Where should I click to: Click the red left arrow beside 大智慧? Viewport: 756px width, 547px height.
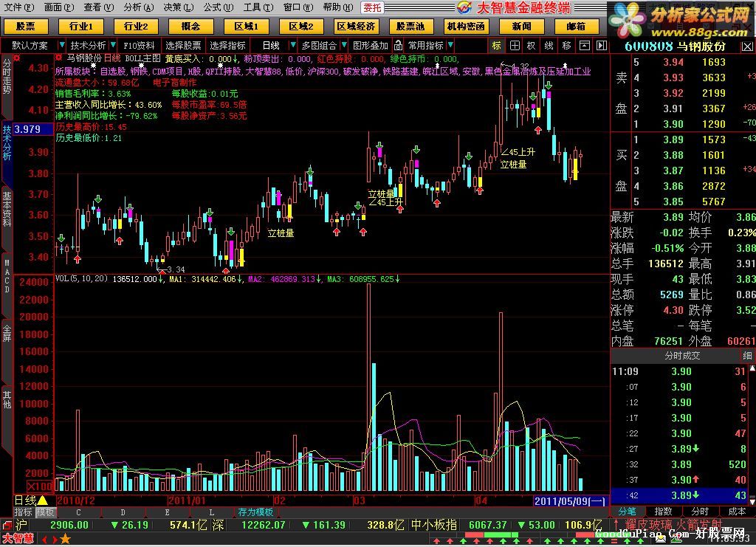[x=44, y=540]
